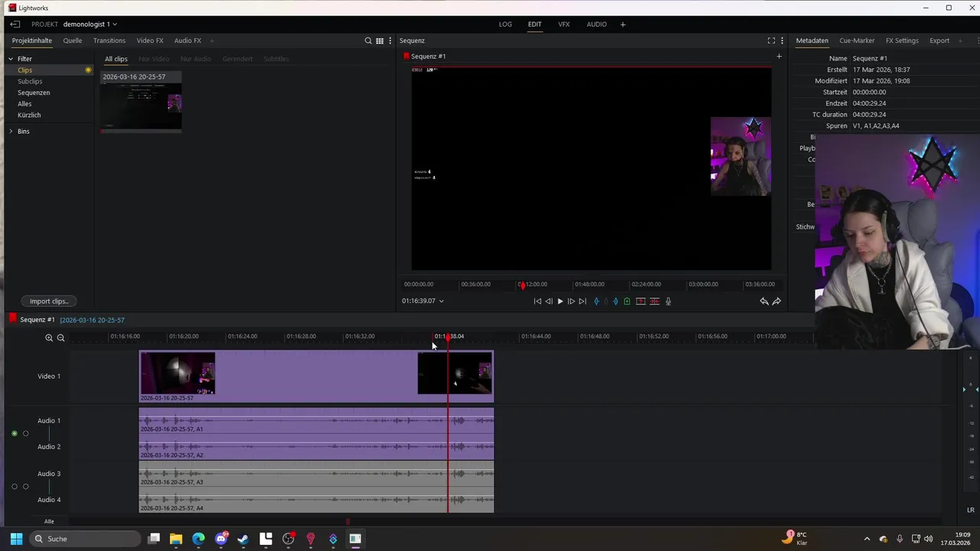Click the red Sequenz #1 timeline flag
The height and width of the screenshot is (551, 980).
13,319
